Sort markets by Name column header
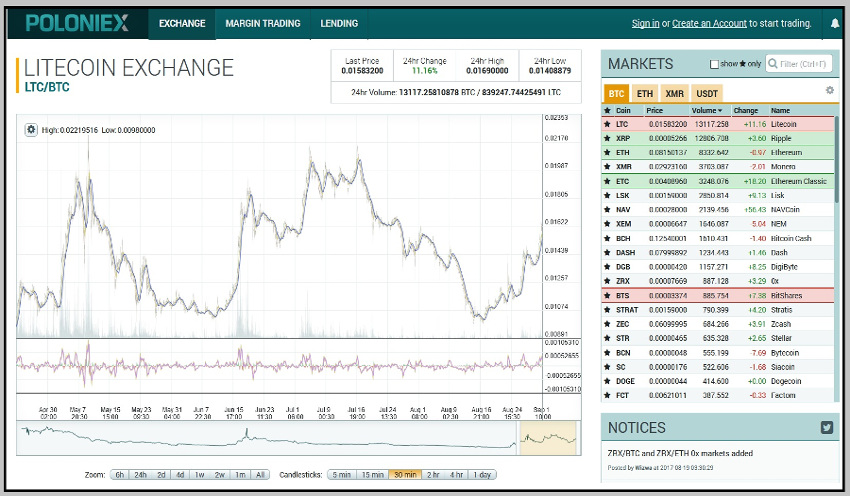This screenshot has height=496, width=850. coord(781,110)
